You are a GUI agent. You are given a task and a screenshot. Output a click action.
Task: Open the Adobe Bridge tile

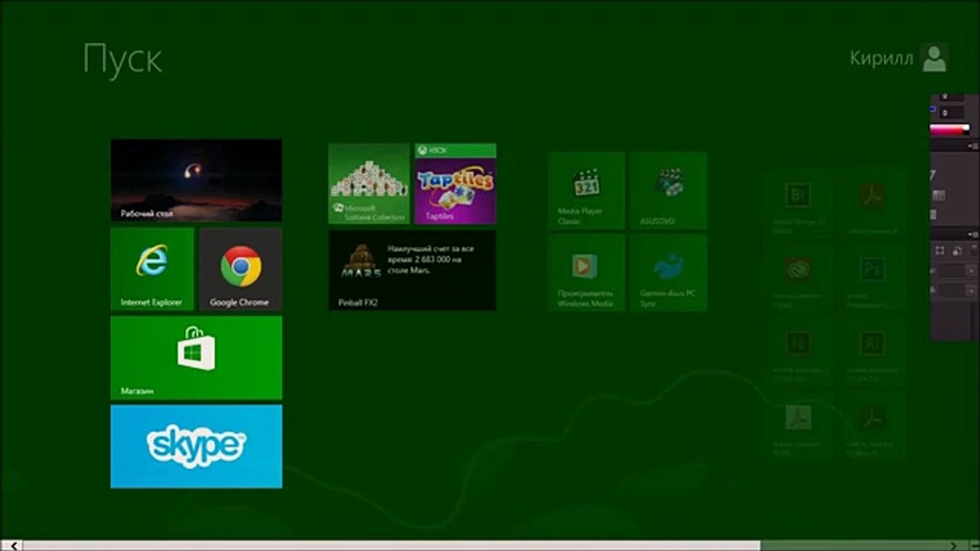[799, 203]
